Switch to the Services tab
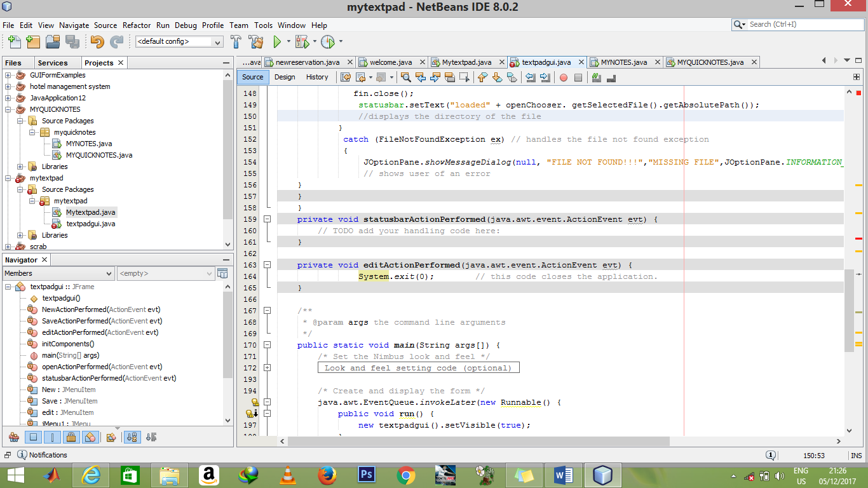The height and width of the screenshot is (488, 868). 53,63
